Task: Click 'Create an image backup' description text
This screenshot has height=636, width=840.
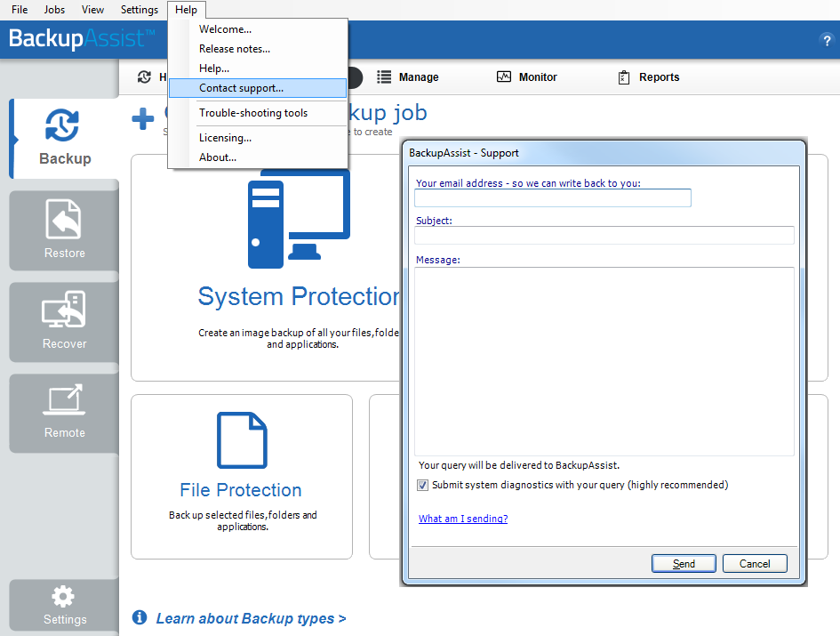Action: pyautogui.click(x=299, y=338)
